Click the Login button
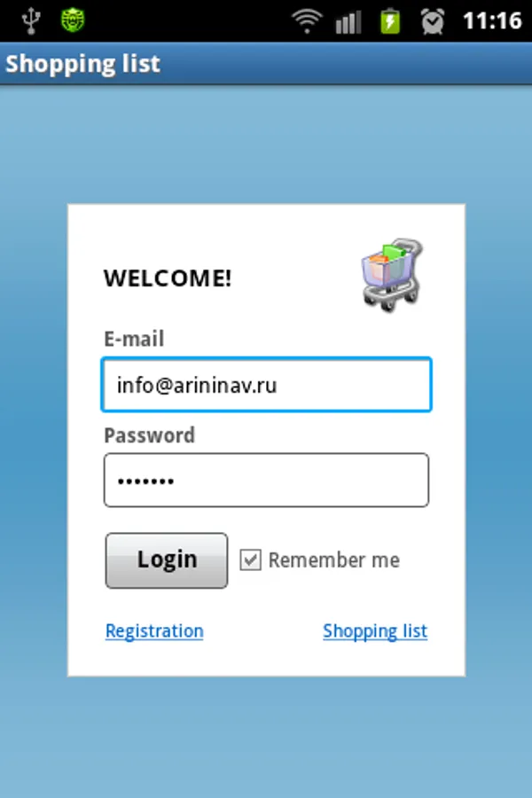The image size is (532, 798). click(167, 560)
